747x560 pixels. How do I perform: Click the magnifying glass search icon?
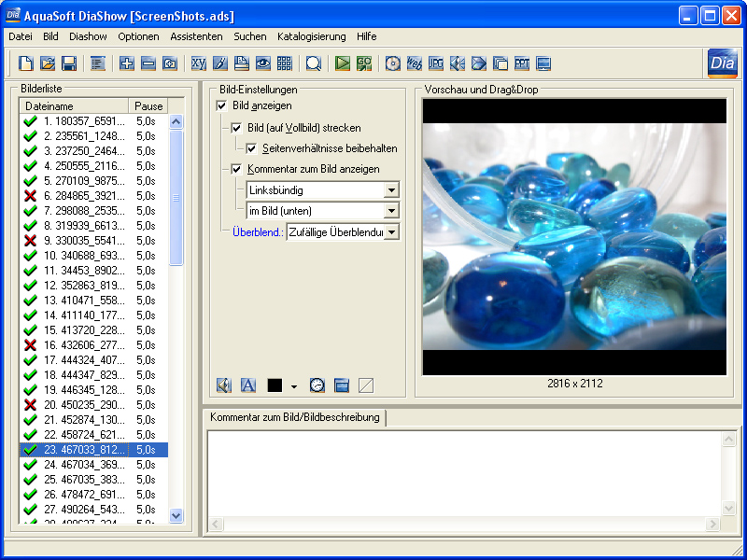pos(314,63)
